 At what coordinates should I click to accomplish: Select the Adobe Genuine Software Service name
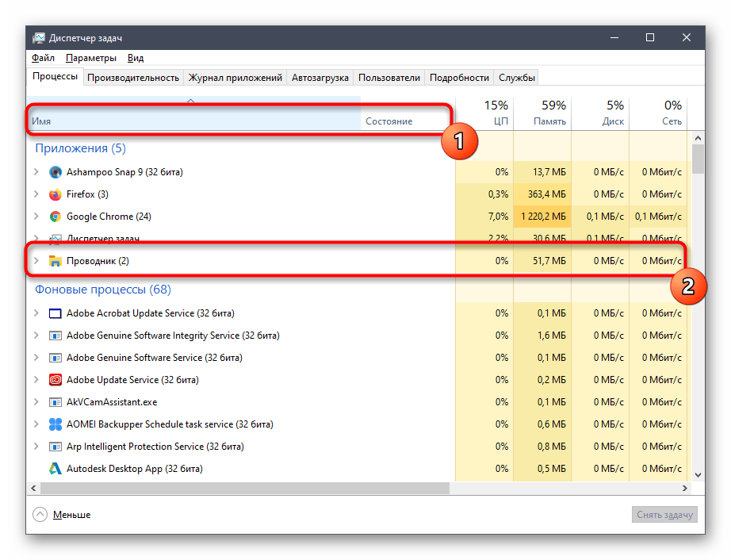155,358
